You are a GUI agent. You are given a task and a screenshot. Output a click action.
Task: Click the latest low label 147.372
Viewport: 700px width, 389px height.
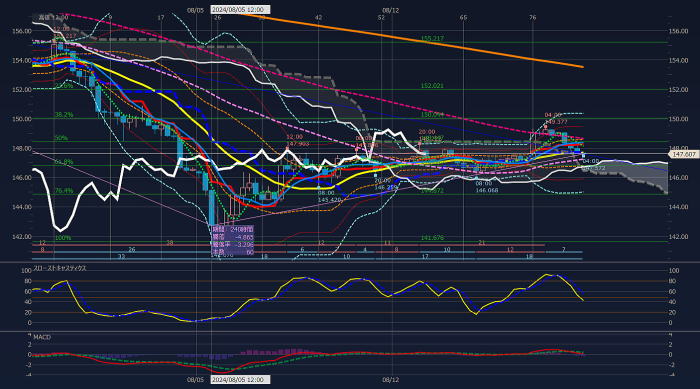pyautogui.click(x=594, y=168)
